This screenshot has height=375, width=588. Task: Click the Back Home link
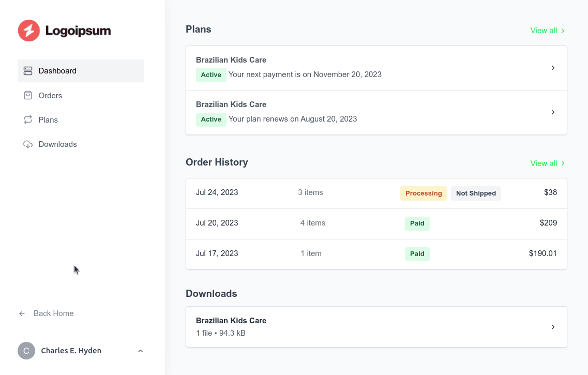[53, 313]
